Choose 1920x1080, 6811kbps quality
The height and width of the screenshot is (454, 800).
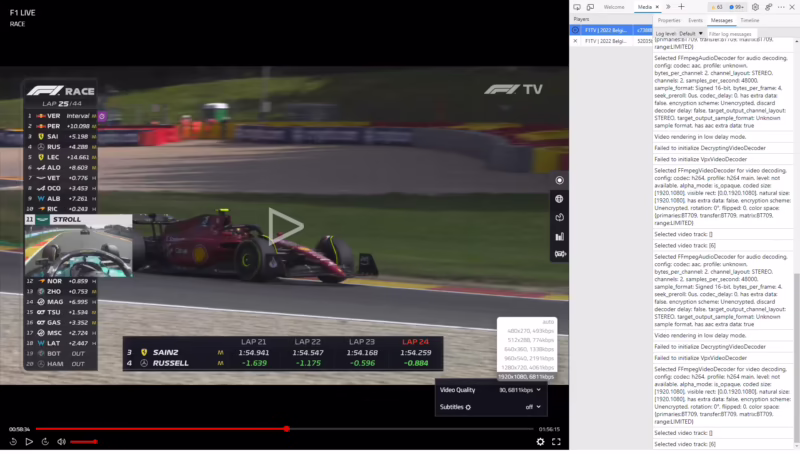tap(526, 376)
